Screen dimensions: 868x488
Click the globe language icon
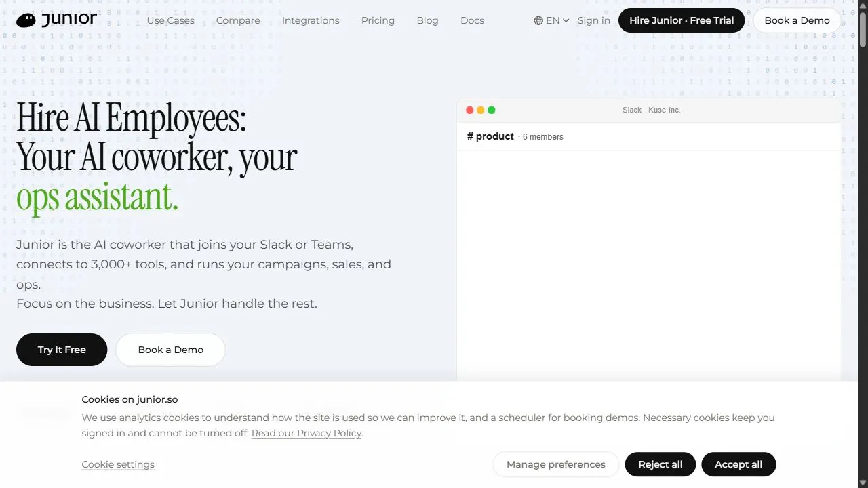tap(538, 20)
